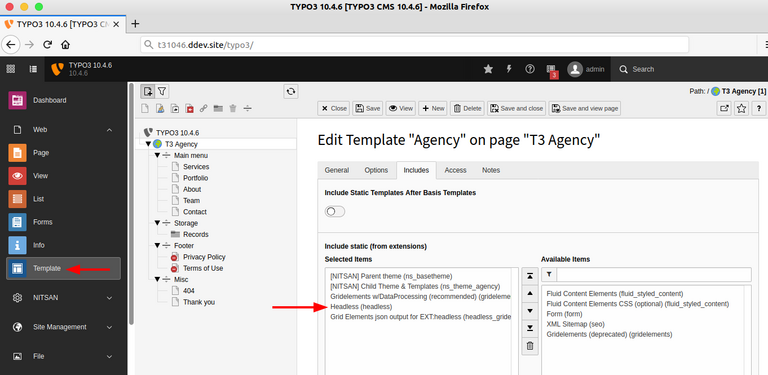Pick the recycler trash page icon
Screen dimensions: 768x375
233,109
